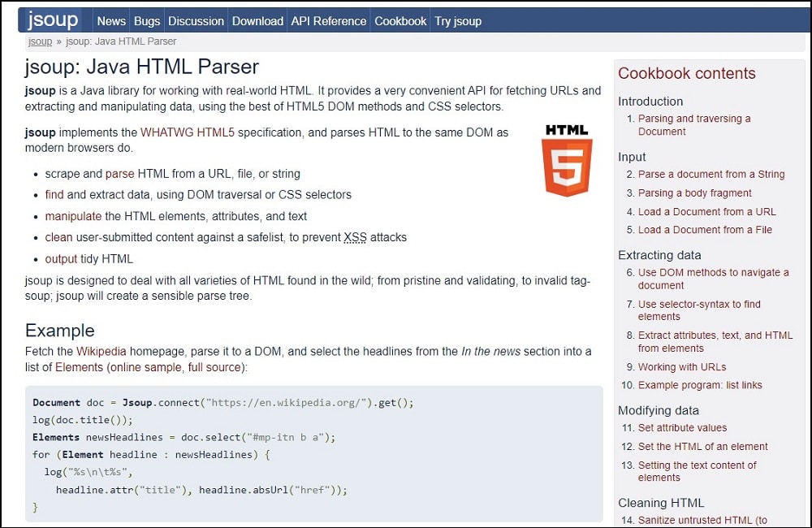Open Set the HTML of an element
Image resolution: width=812 pixels, height=528 pixels.
(702, 446)
